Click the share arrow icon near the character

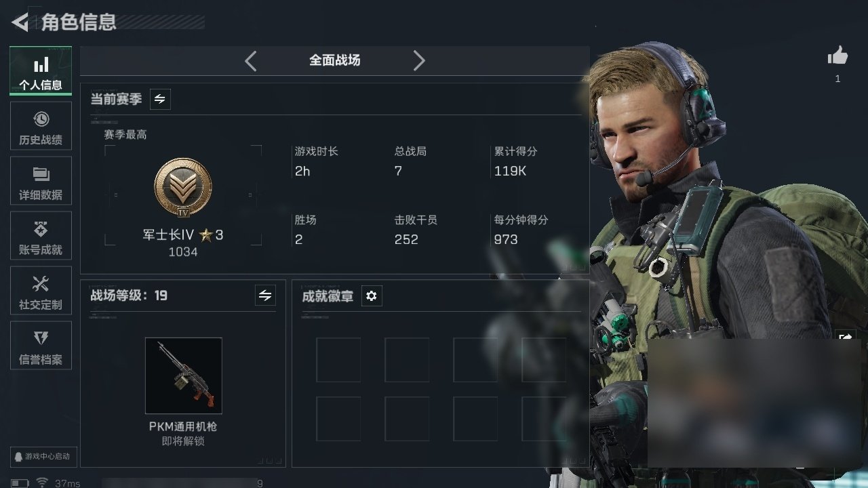click(846, 336)
